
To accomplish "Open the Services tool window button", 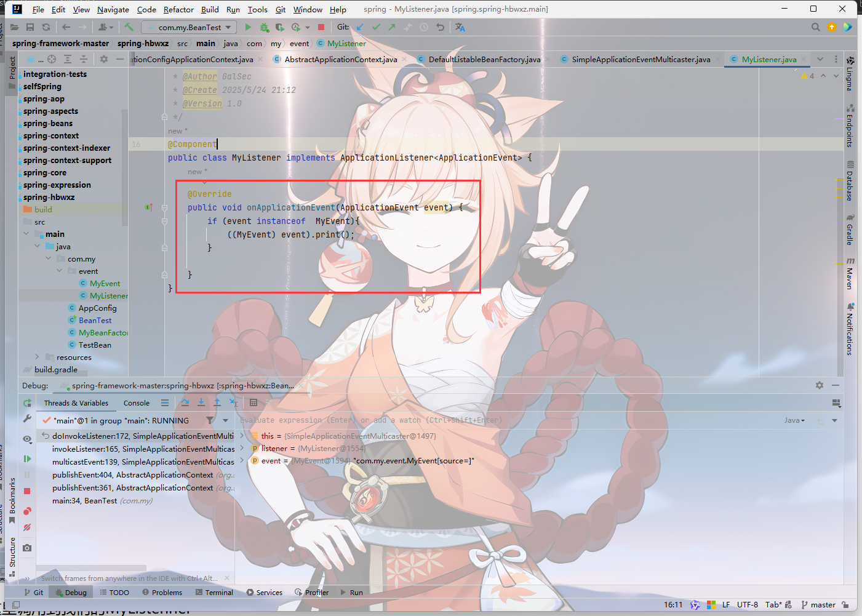I will (264, 593).
